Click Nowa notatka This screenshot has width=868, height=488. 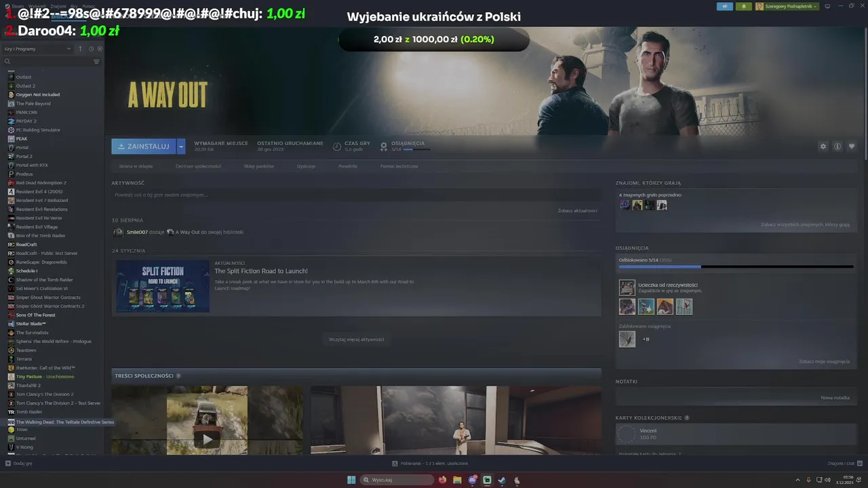tap(835, 398)
